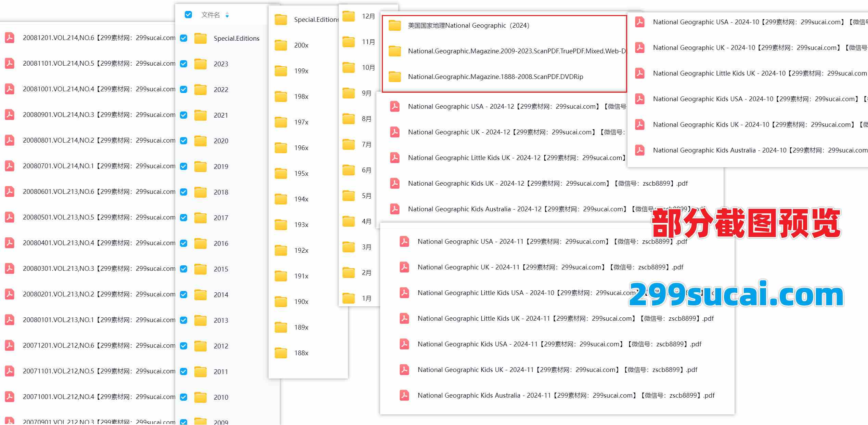Open the 2016 folder icon
868x425 pixels.
point(200,243)
